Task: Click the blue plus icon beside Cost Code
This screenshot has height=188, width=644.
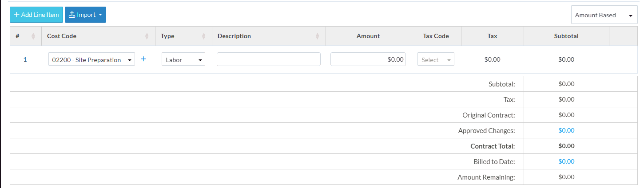Action: click(x=143, y=59)
